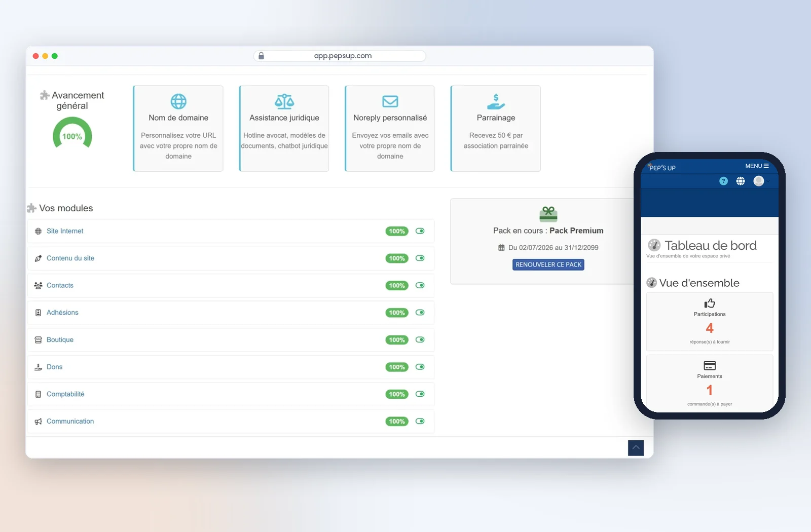
Task: Click the gift icon above Pack en cours
Action: [x=548, y=214]
